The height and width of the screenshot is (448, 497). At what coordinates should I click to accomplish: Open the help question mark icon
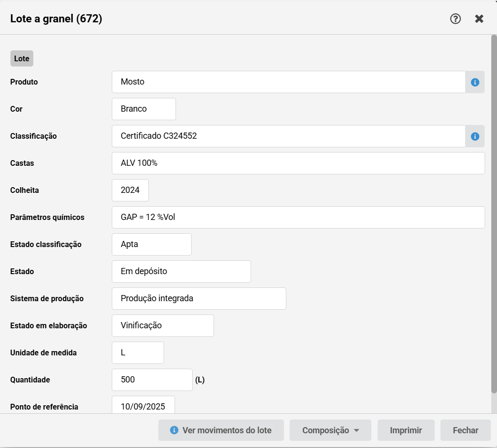point(456,19)
